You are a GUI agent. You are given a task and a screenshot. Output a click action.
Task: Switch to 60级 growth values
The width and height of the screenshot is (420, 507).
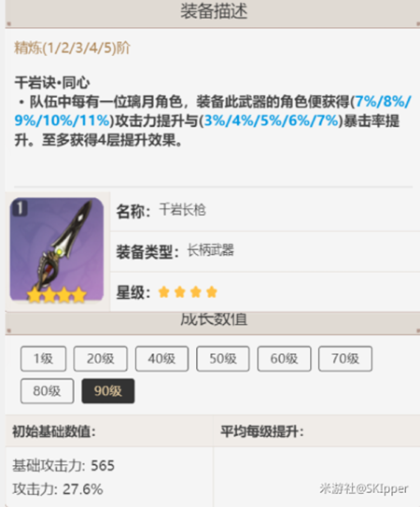click(x=285, y=359)
